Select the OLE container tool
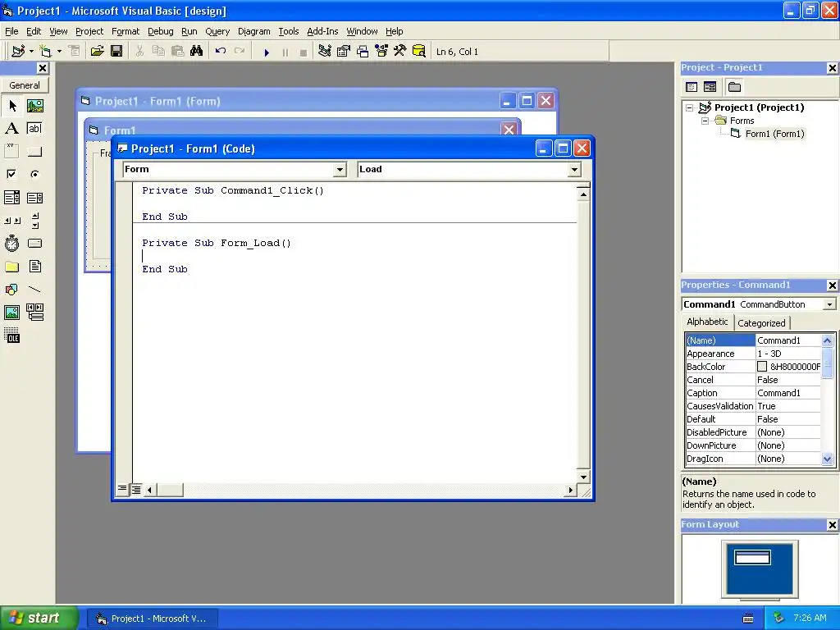The image size is (840, 630). click(12, 336)
